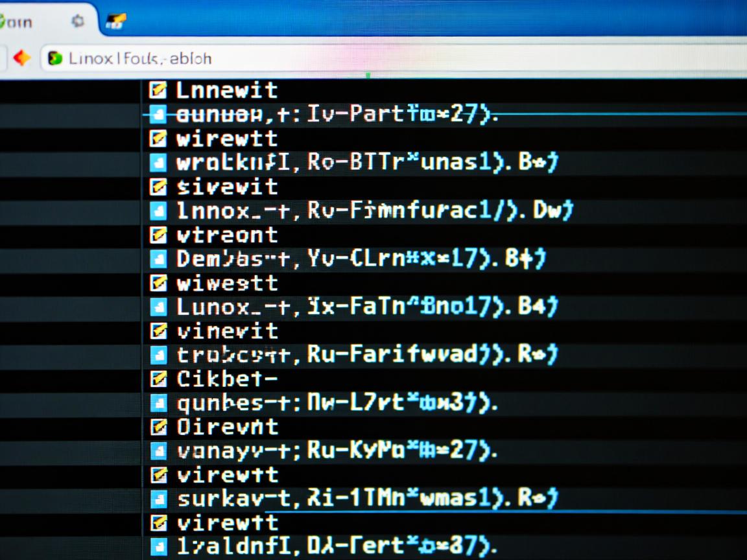The image size is (747, 560).
Task: Toggle the blue checkbox next to the qunbes entry
Action: pyautogui.click(x=158, y=402)
